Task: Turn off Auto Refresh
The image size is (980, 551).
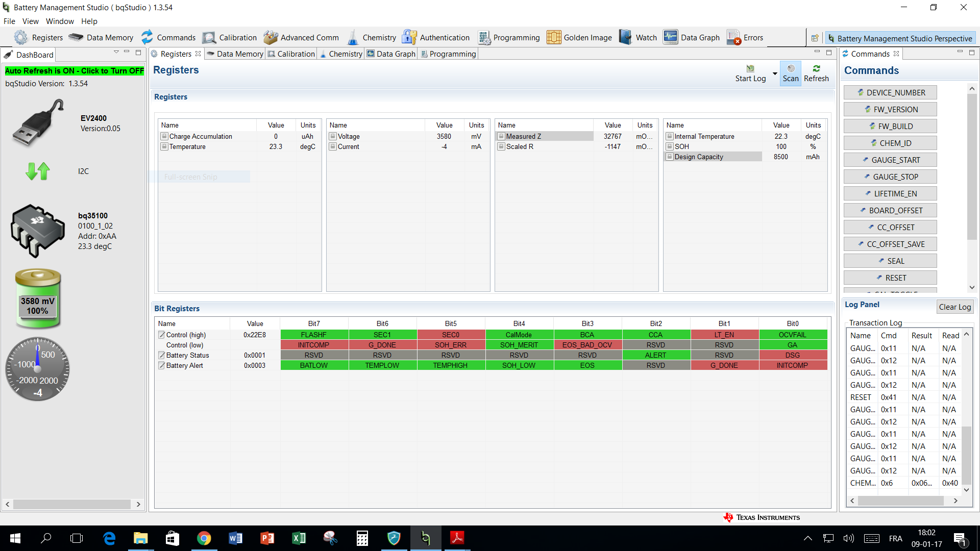Action: [75, 71]
